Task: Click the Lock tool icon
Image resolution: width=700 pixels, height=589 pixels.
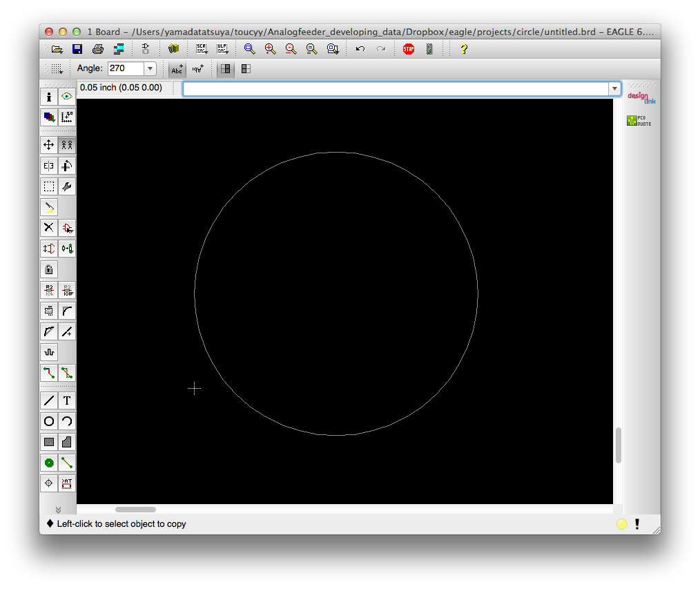Action: (49, 269)
